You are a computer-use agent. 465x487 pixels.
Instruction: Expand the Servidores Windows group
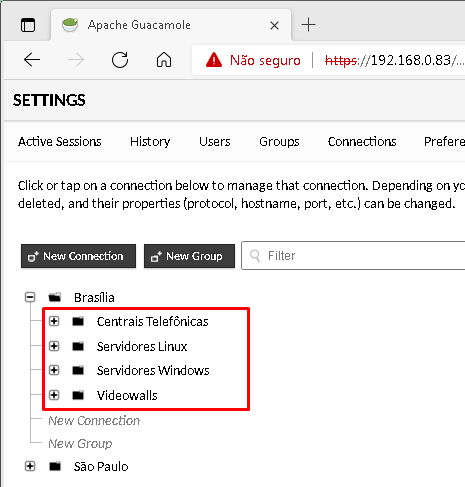tap(54, 370)
